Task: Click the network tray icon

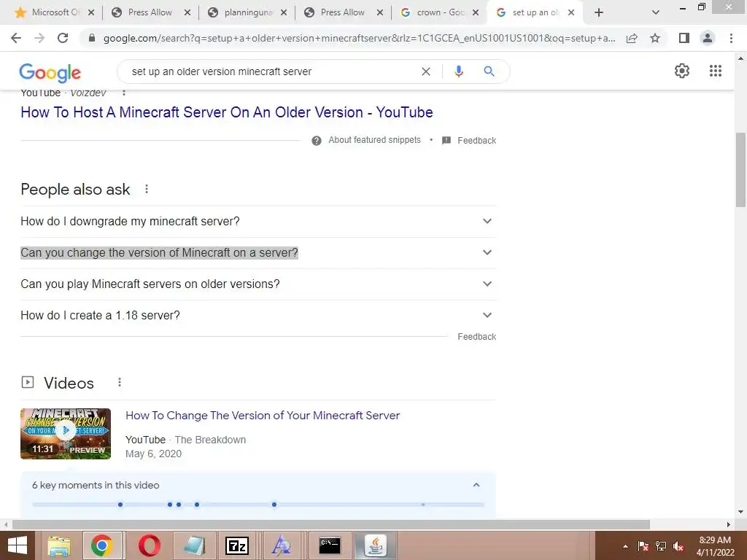Action: coord(661,546)
